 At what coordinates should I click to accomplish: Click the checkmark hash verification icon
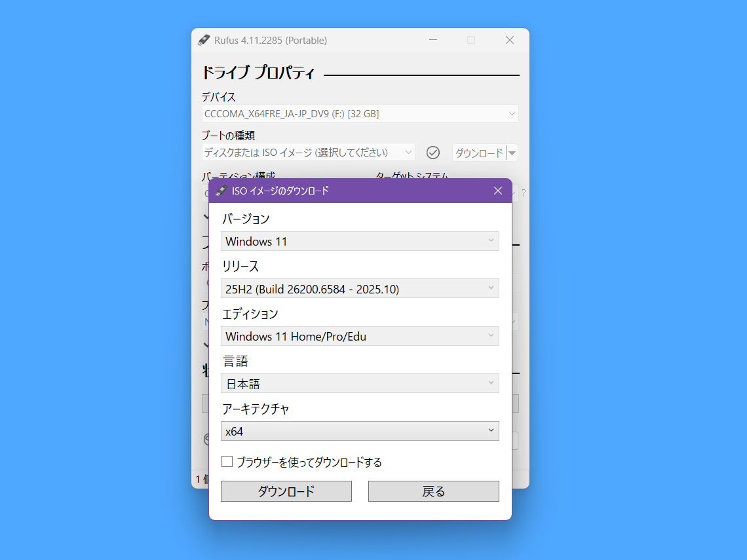432,153
